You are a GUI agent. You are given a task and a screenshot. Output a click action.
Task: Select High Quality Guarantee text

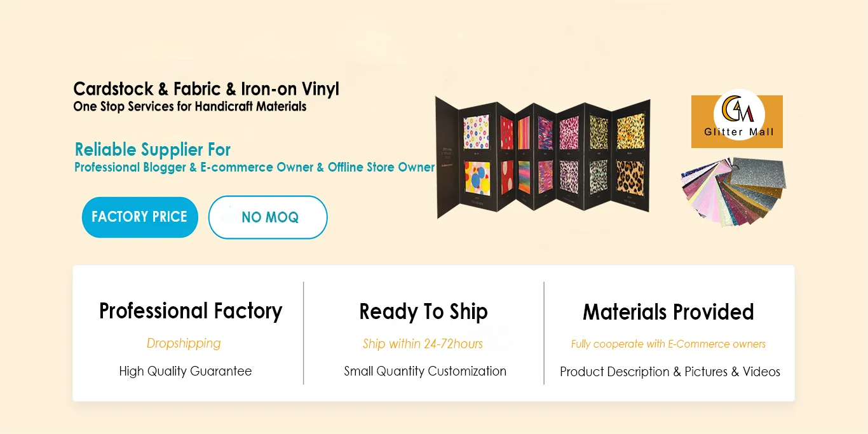(x=186, y=371)
